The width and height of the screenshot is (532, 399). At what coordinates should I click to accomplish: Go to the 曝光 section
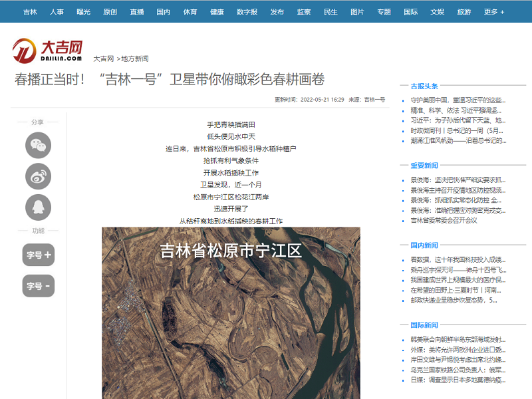pyautogui.click(x=84, y=12)
